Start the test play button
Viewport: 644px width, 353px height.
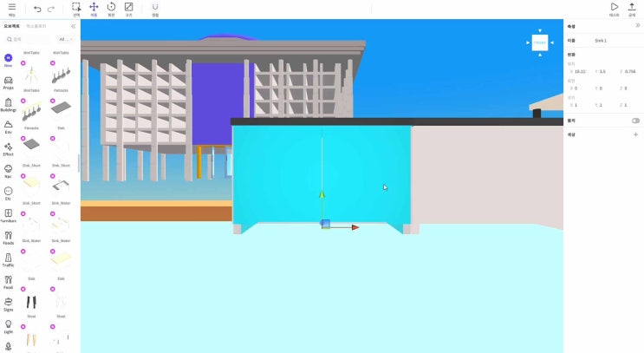tap(614, 9)
